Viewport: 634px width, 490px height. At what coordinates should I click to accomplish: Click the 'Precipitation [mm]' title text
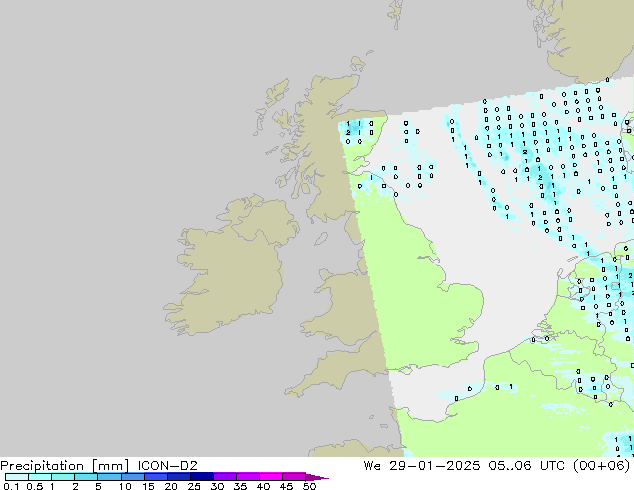click(x=64, y=466)
